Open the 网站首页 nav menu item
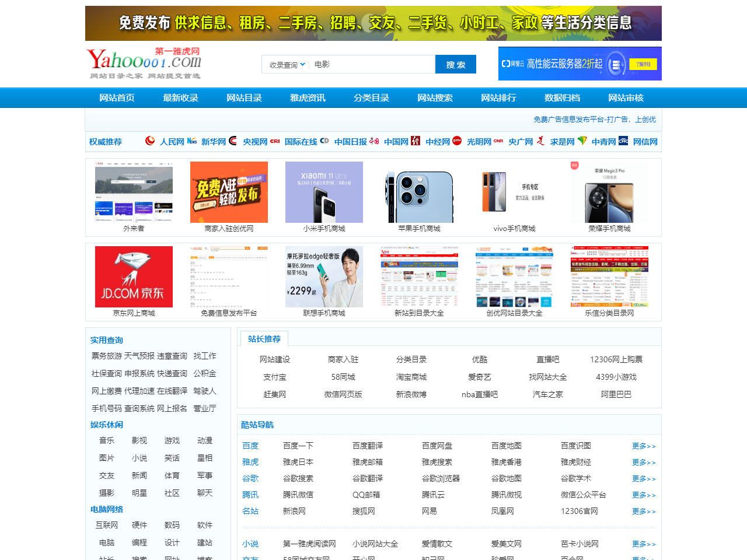Screen dimensions: 747x560 tap(117, 98)
